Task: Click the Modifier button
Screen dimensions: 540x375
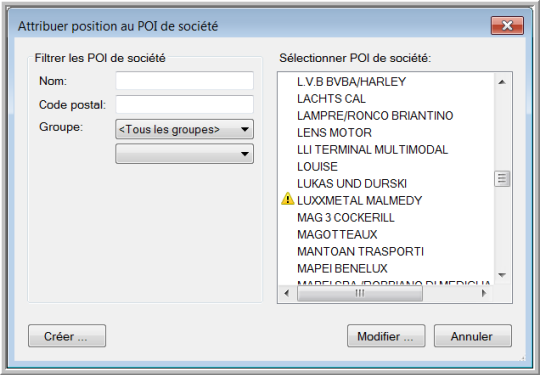Action: (386, 336)
